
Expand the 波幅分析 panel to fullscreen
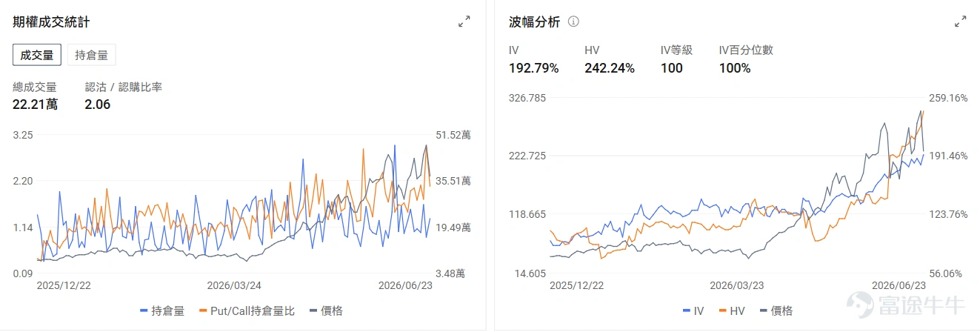tap(960, 21)
